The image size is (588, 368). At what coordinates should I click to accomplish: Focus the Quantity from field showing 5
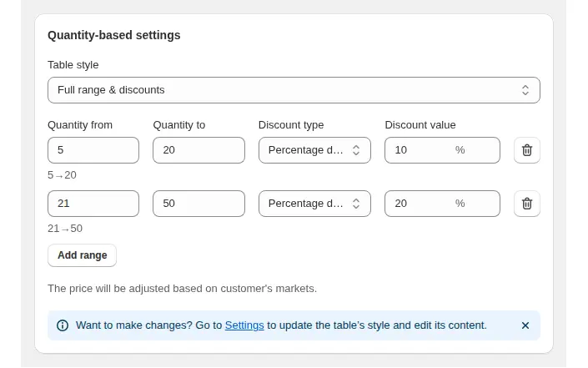tap(93, 150)
